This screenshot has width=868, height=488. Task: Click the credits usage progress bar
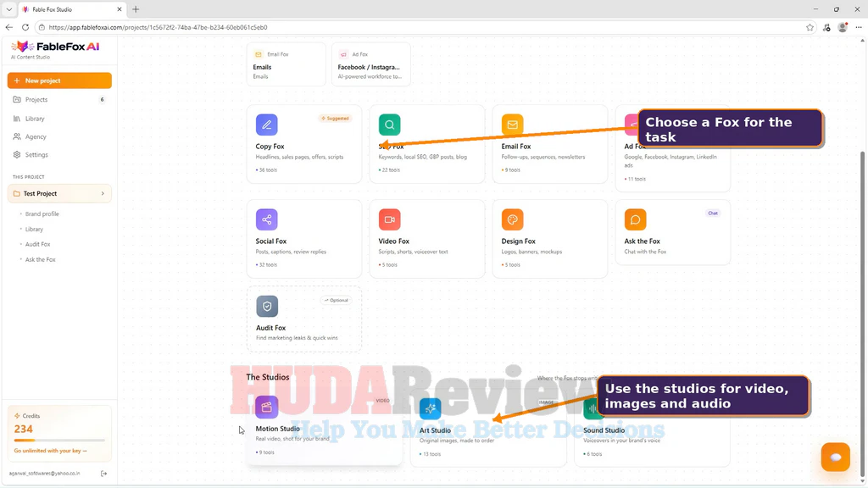click(59, 441)
